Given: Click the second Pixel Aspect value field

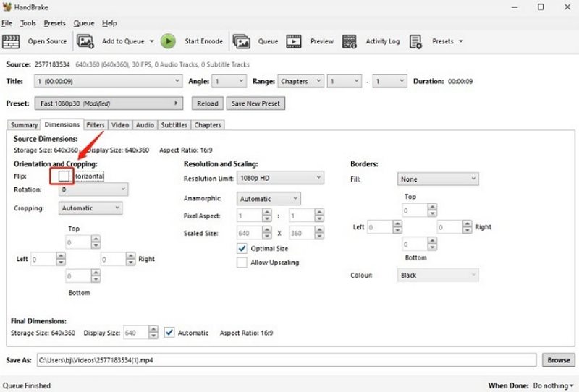Looking at the screenshot, I should pos(302,216).
